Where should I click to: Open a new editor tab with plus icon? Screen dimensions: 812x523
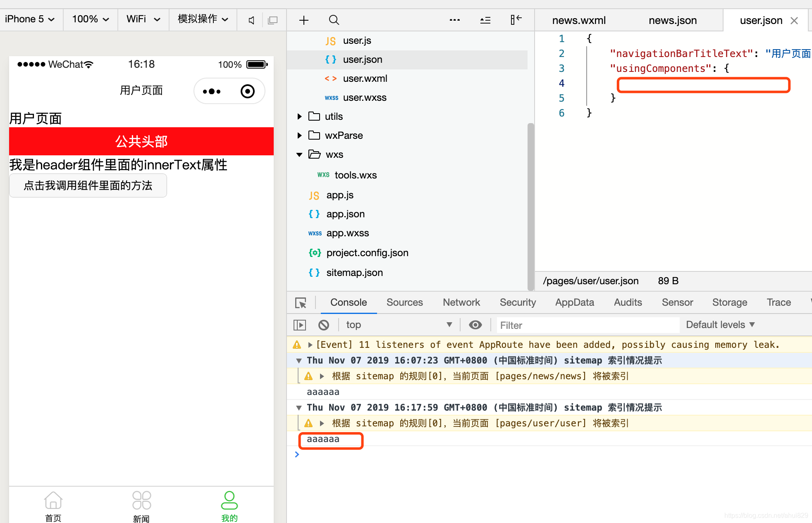click(304, 19)
